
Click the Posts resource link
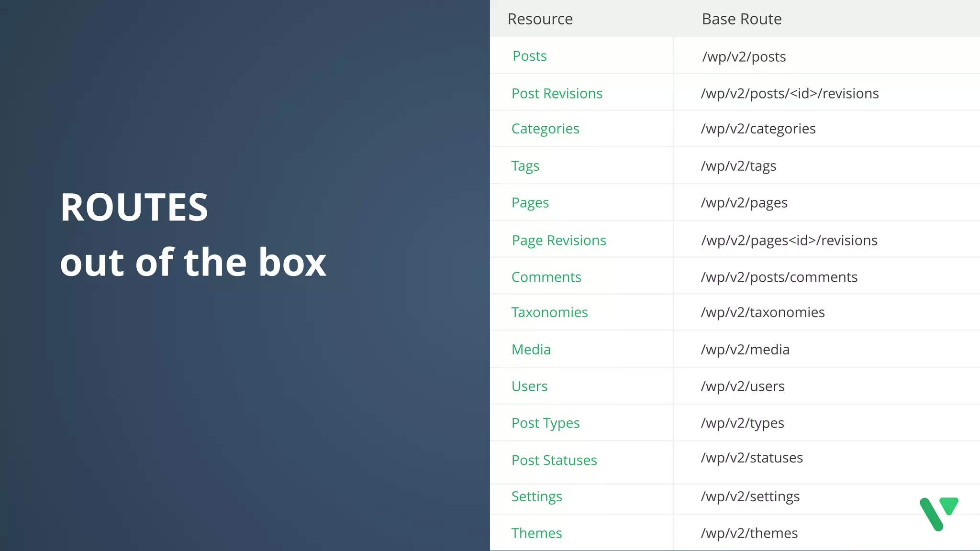click(529, 56)
